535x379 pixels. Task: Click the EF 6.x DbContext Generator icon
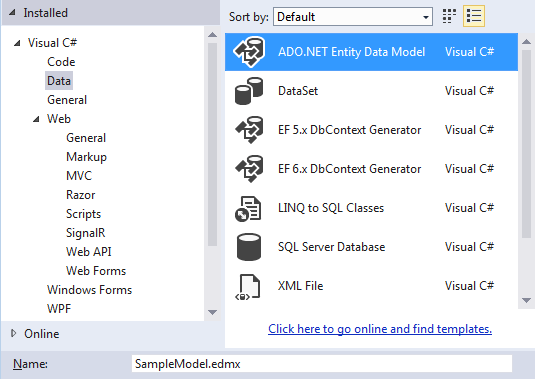tap(249, 169)
